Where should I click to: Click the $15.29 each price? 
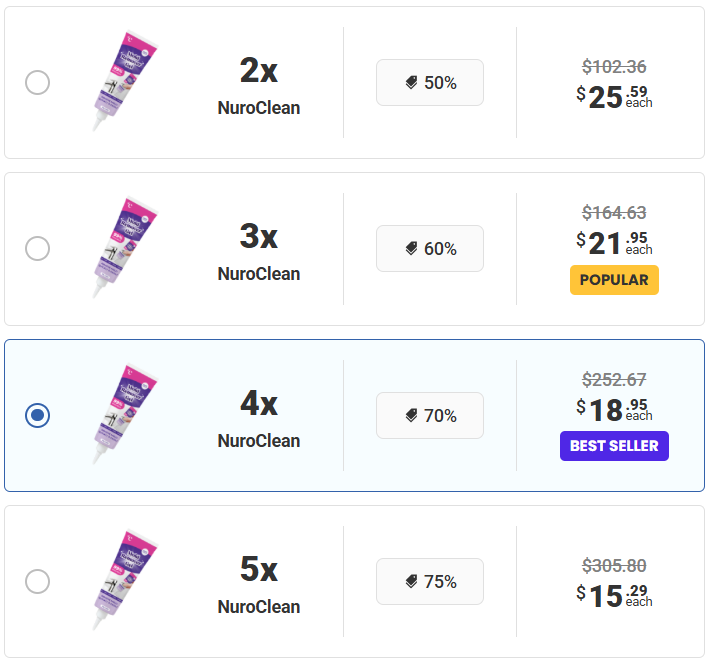[614, 596]
